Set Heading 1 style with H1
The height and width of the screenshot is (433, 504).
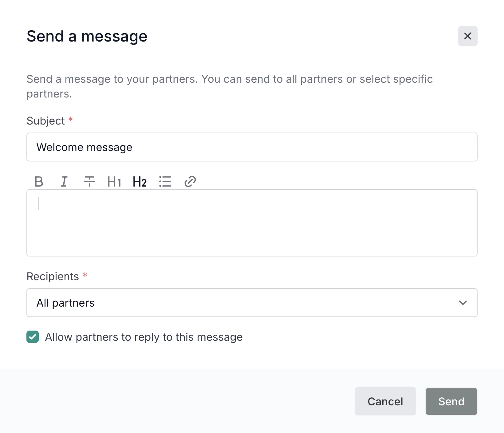[x=114, y=182]
